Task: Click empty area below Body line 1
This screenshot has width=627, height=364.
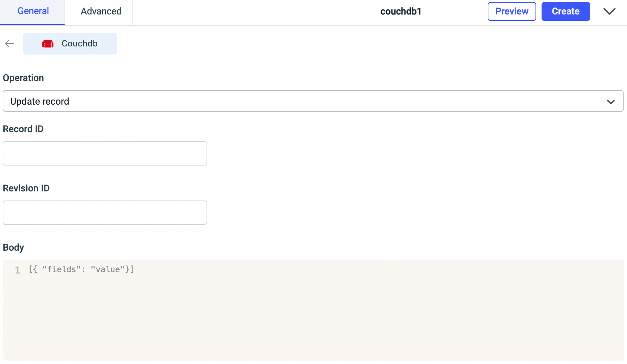Action: tap(313, 320)
